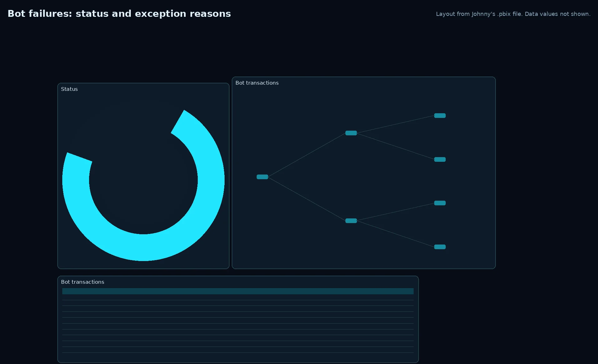The image size is (598, 364).
Task: Click the "Layout from Johnny's .pbix file" note
Action: (x=513, y=14)
